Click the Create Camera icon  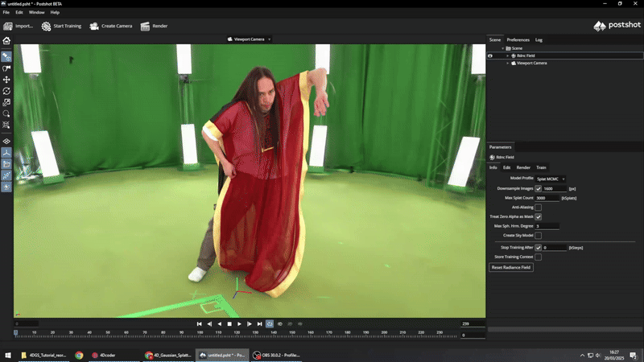click(x=94, y=26)
